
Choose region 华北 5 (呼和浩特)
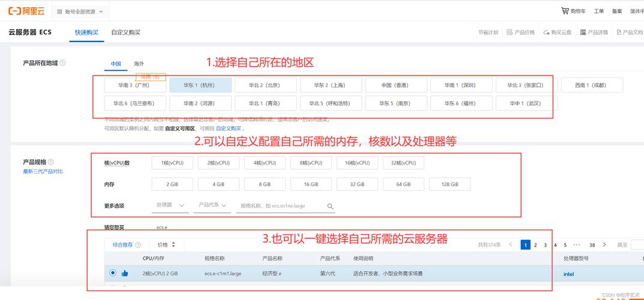coord(331,103)
